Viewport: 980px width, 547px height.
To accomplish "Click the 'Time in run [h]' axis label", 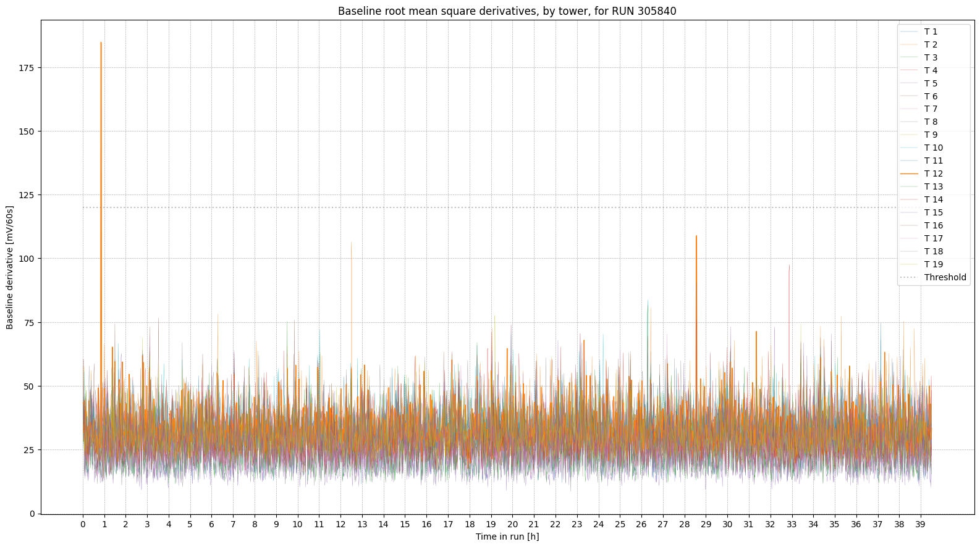I will coord(507,537).
